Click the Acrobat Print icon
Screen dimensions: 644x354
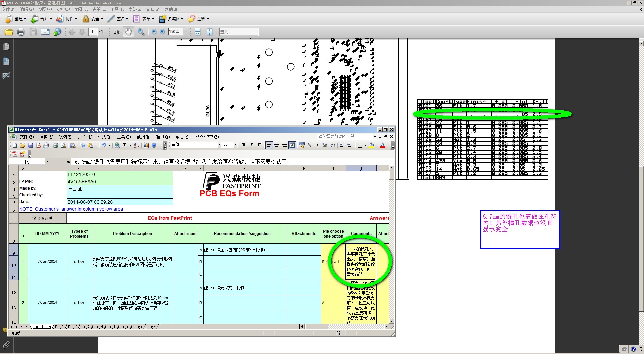point(21,32)
